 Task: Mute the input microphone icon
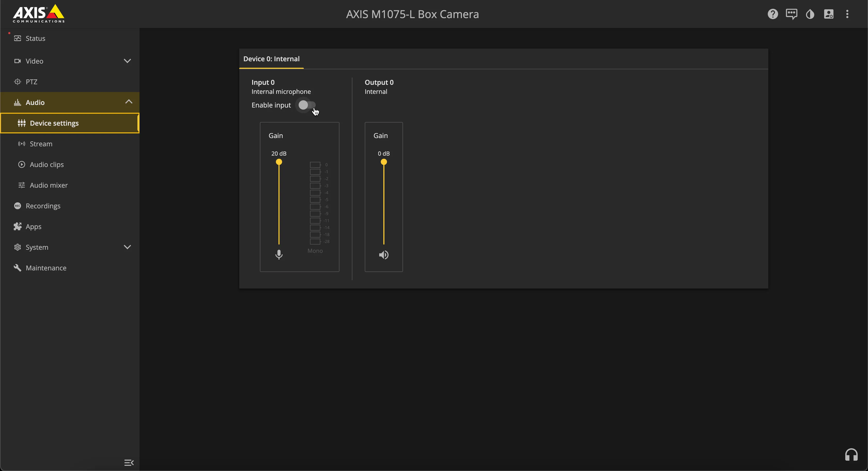click(x=279, y=255)
